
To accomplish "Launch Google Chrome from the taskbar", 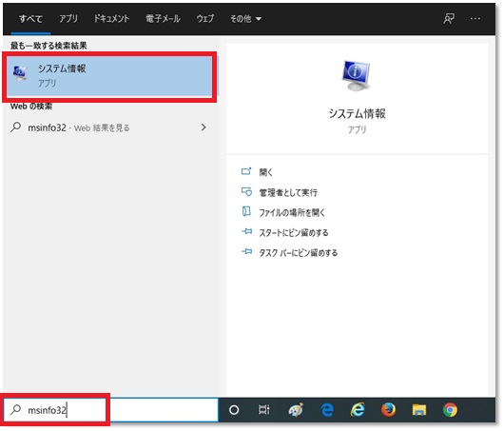I will [450, 410].
